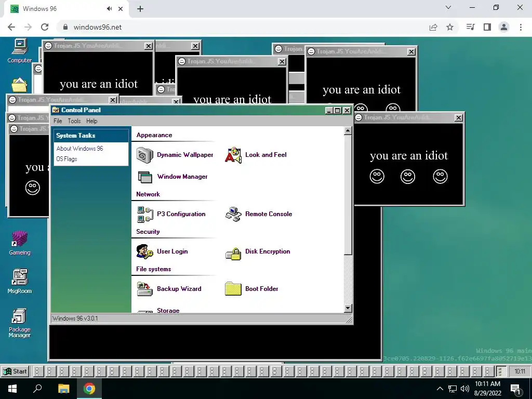This screenshot has height=399, width=532.
Task: Click the Remote Console label
Action: [x=269, y=214]
